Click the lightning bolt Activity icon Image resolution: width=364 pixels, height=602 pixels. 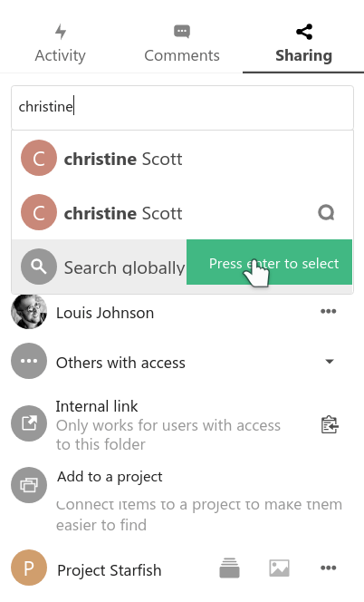click(x=61, y=32)
